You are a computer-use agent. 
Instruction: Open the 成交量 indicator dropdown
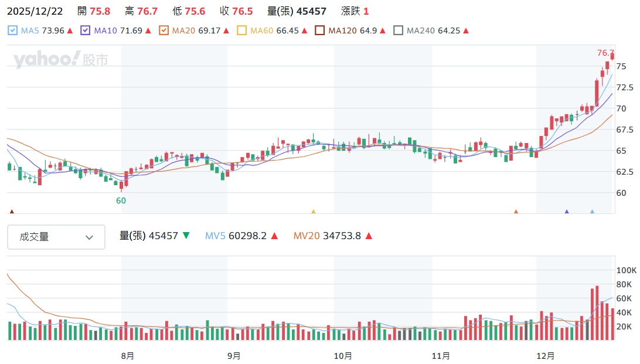click(x=56, y=237)
